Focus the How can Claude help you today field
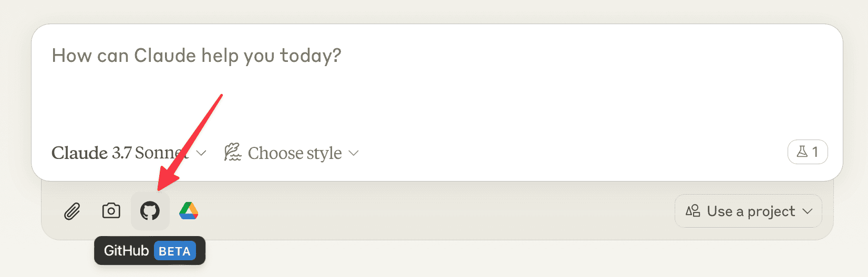The width and height of the screenshot is (868, 277). point(197,56)
